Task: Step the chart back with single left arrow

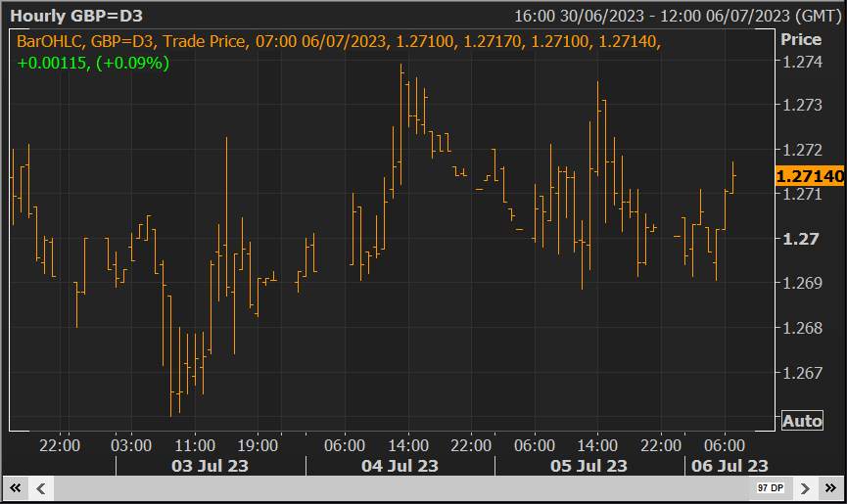Action: (40, 488)
